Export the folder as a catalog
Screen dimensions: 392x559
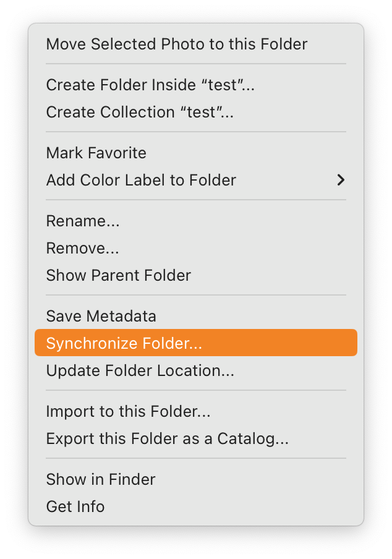coord(167,439)
